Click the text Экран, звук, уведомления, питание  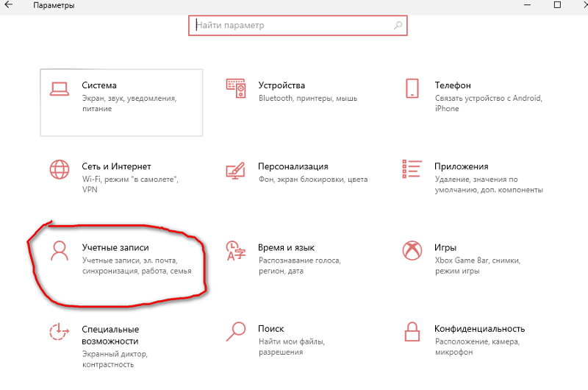coord(129,103)
